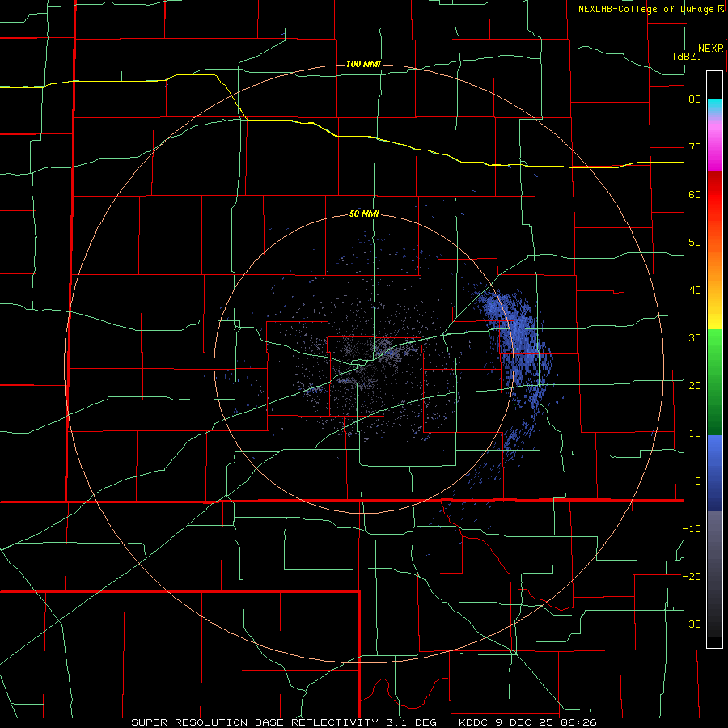Click the "SUPER-RESOLUTION BASE REFLECTIVITY 3.1 DEG" caption
Screen dimensions: 728x728
pyautogui.click(x=284, y=722)
